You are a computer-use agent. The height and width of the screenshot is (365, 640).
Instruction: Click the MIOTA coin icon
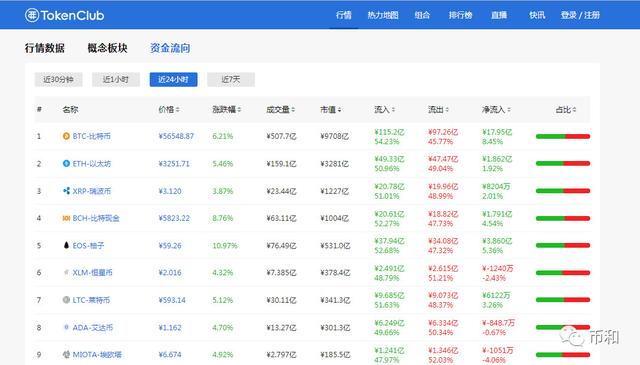66,354
